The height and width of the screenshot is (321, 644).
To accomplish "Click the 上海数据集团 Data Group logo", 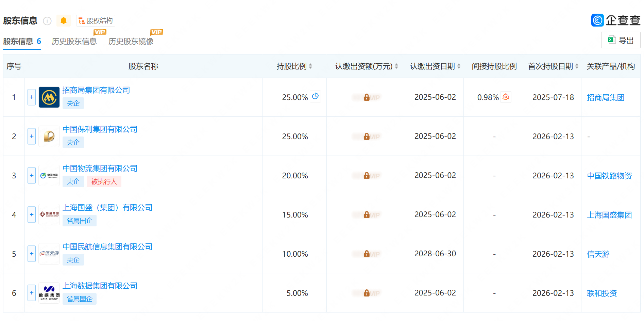I will (x=49, y=293).
